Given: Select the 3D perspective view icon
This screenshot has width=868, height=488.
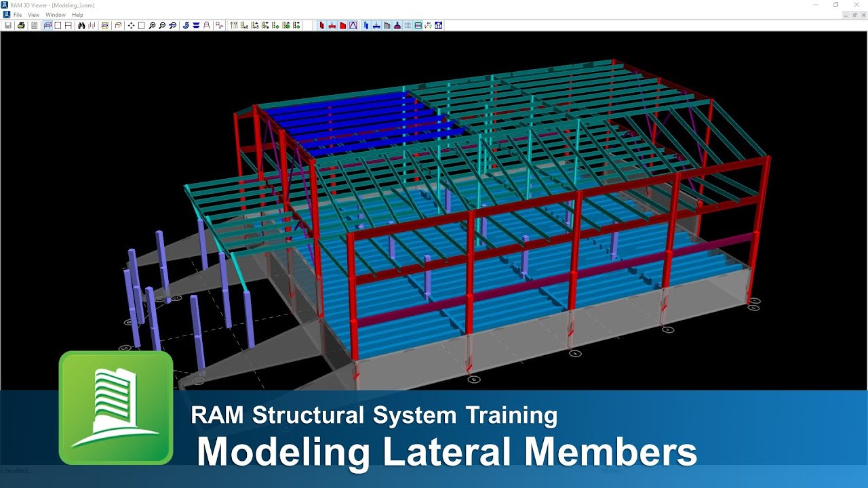Looking at the screenshot, I should pyautogui.click(x=47, y=26).
